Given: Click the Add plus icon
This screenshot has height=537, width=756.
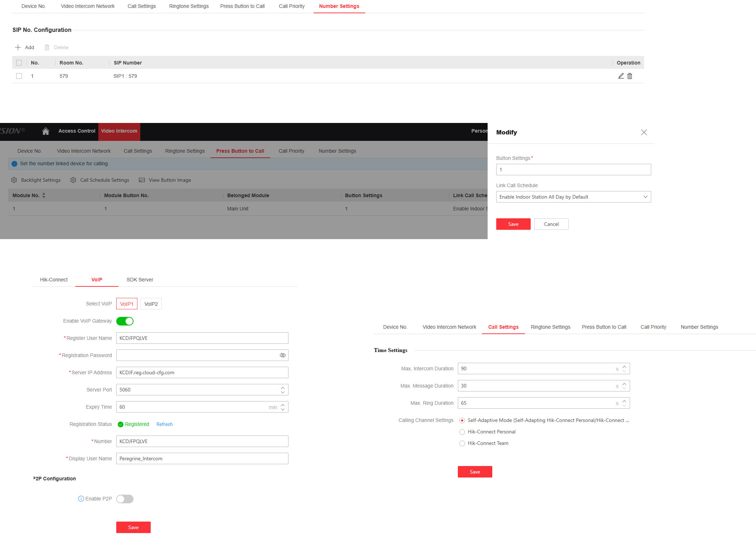Looking at the screenshot, I should [x=18, y=47].
